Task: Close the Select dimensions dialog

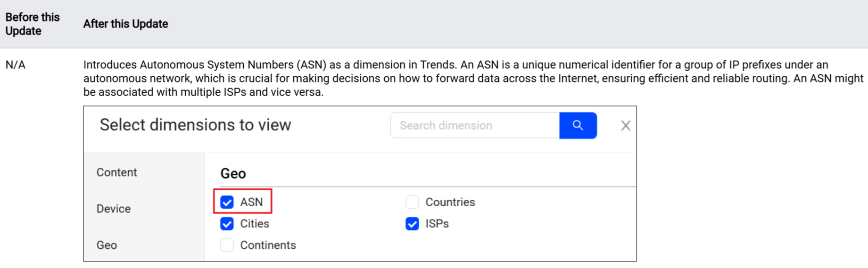Action: click(x=625, y=125)
